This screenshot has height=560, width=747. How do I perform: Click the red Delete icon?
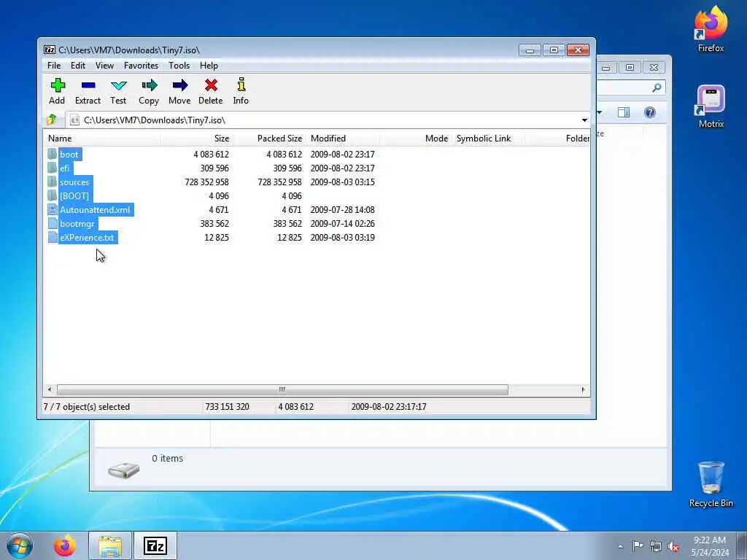[211, 86]
